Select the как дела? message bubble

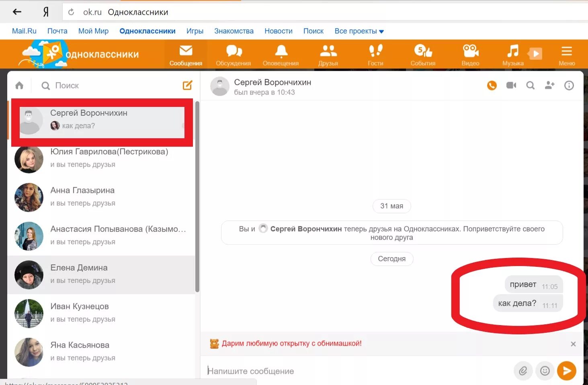click(528, 303)
